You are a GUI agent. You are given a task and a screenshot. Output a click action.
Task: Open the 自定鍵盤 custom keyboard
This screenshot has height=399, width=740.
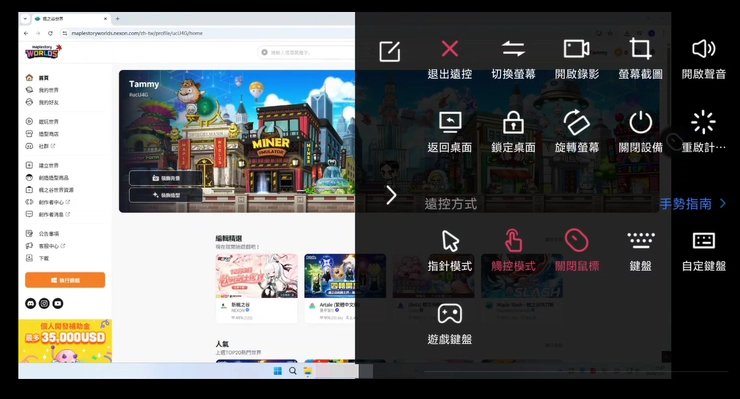click(x=704, y=241)
